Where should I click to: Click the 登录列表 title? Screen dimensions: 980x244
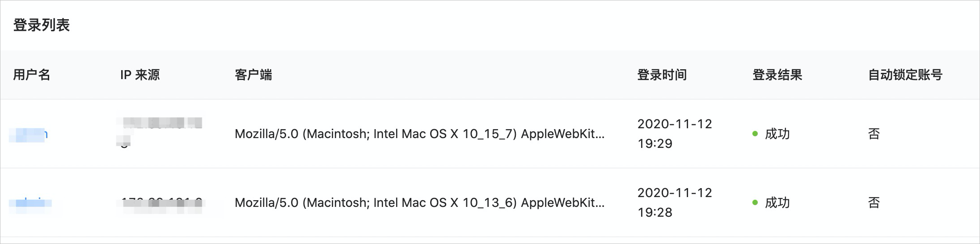(x=42, y=25)
